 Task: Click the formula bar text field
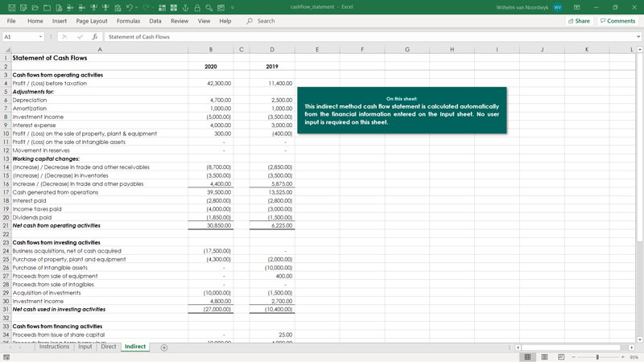[369, 37]
